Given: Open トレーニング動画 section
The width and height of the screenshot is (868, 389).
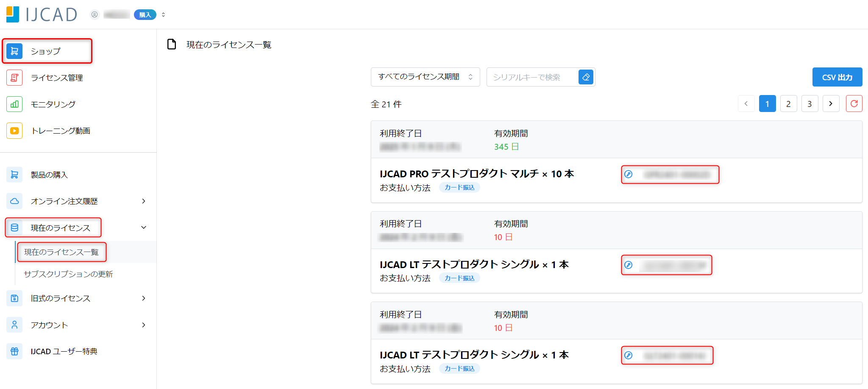Looking at the screenshot, I should [61, 131].
